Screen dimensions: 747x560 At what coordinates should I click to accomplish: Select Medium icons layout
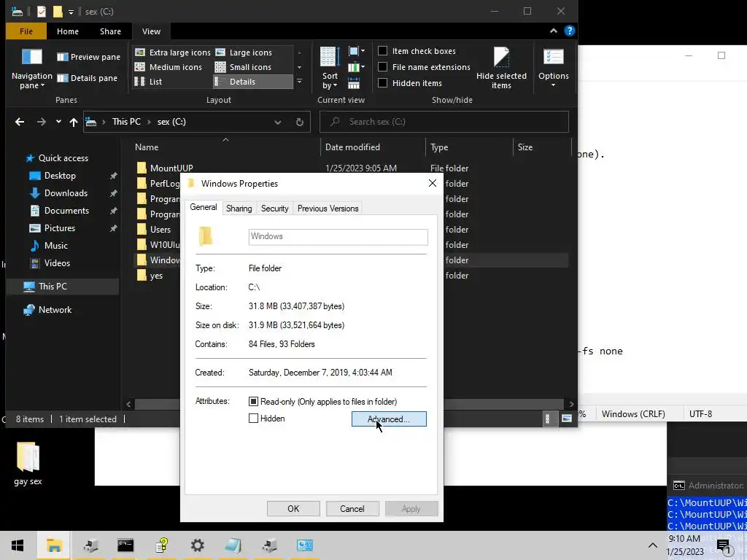click(169, 67)
